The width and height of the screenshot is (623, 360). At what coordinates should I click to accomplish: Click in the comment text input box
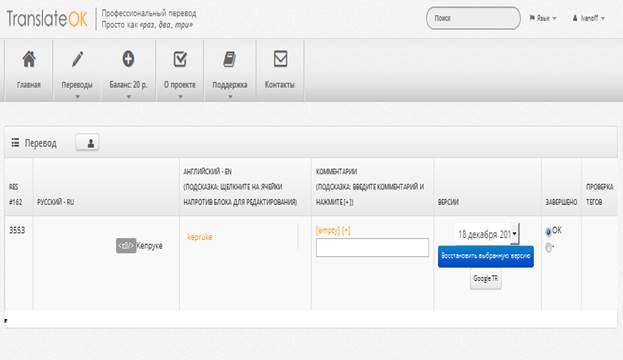(372, 248)
